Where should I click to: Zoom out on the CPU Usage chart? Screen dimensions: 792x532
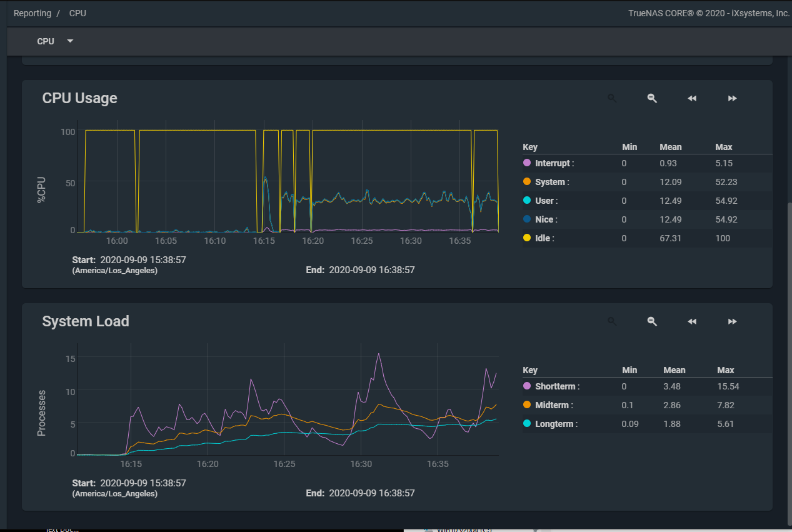652,98
